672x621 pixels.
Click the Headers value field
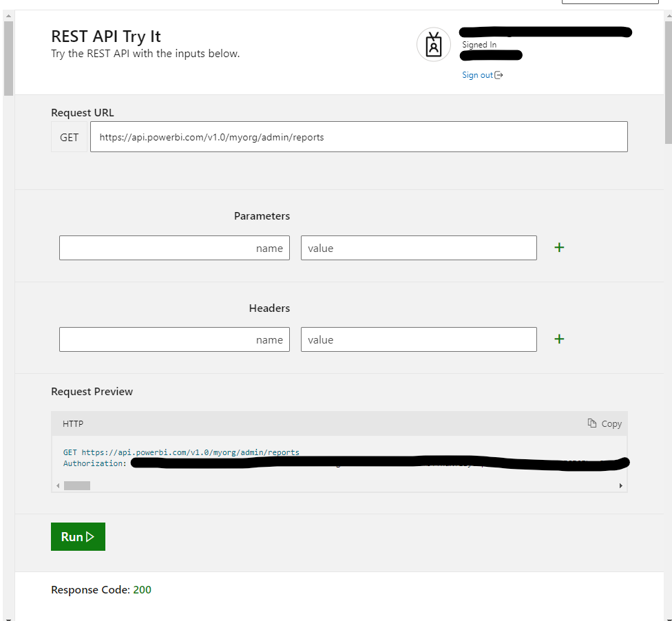[x=419, y=339]
